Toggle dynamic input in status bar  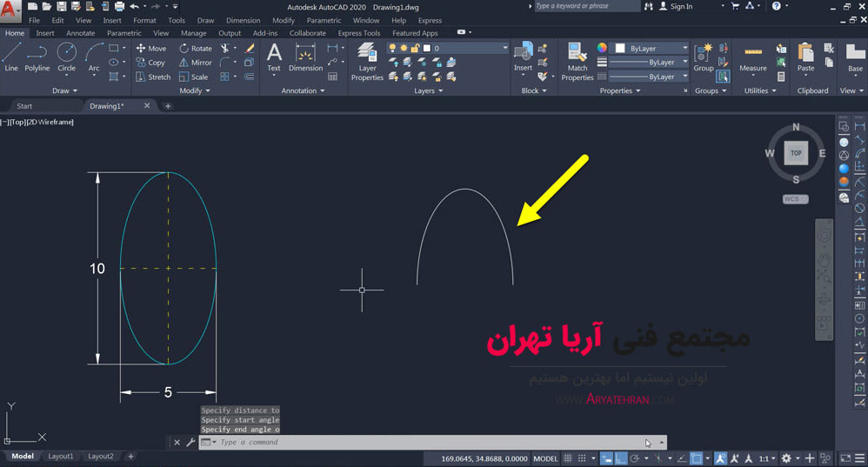(x=607, y=458)
